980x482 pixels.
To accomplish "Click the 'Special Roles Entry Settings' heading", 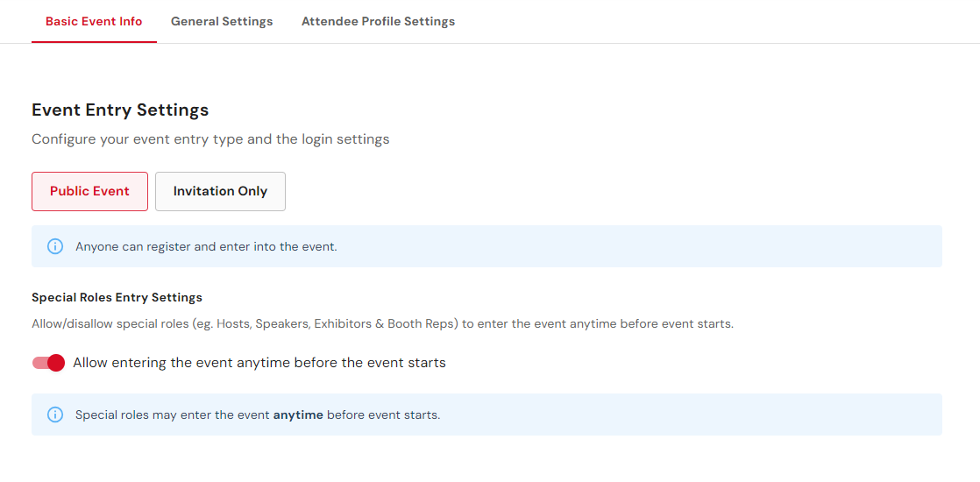I will [117, 298].
